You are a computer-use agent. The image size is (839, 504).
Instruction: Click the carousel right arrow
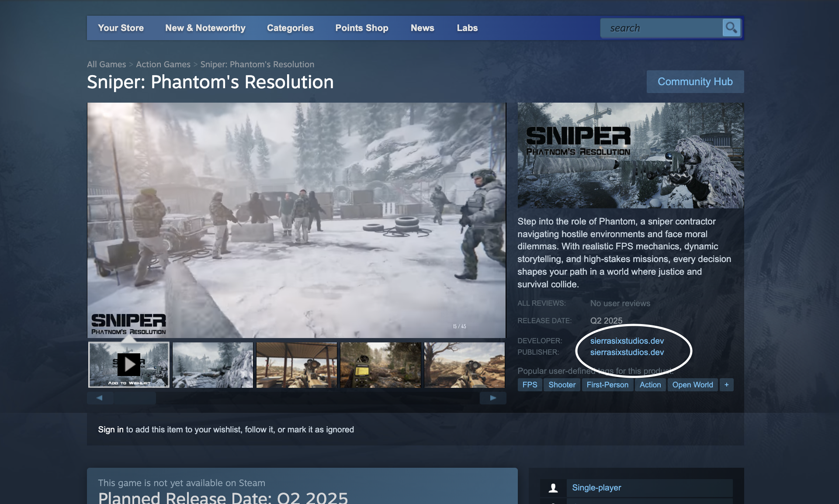(x=493, y=398)
